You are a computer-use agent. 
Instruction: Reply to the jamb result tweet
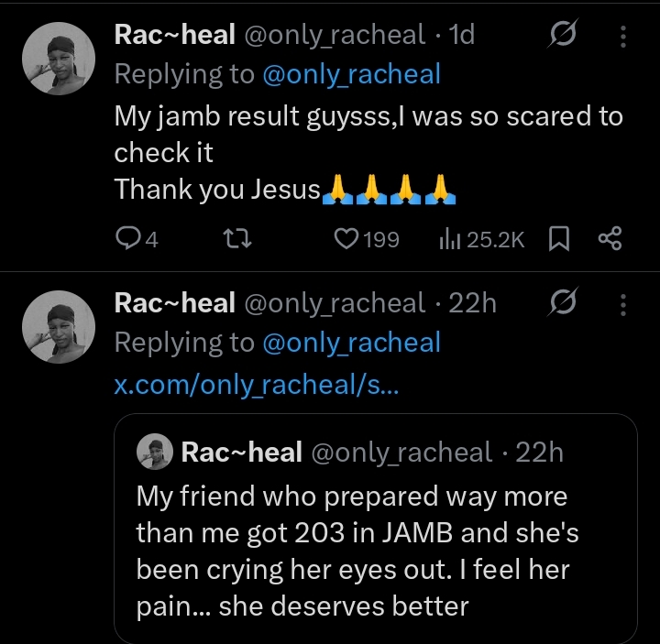click(128, 239)
